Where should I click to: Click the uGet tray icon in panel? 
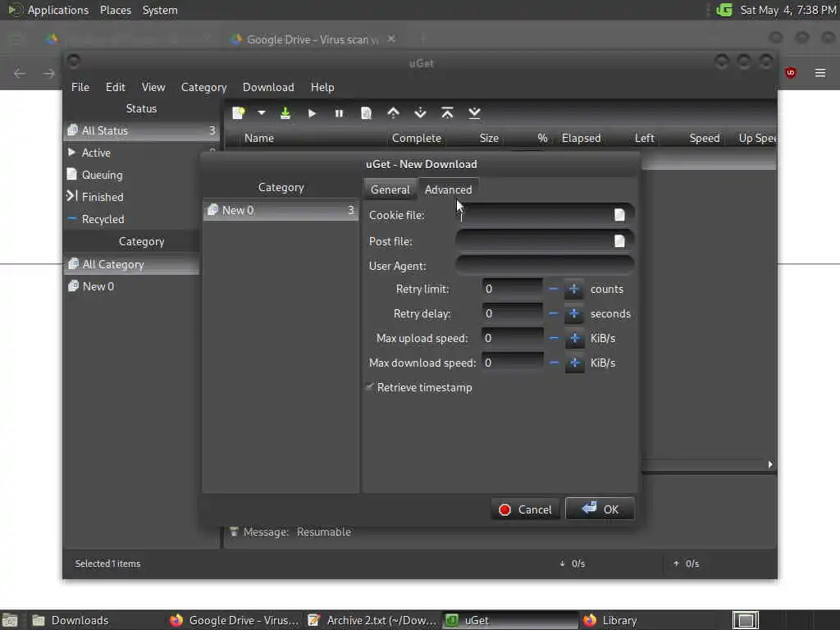click(x=724, y=10)
